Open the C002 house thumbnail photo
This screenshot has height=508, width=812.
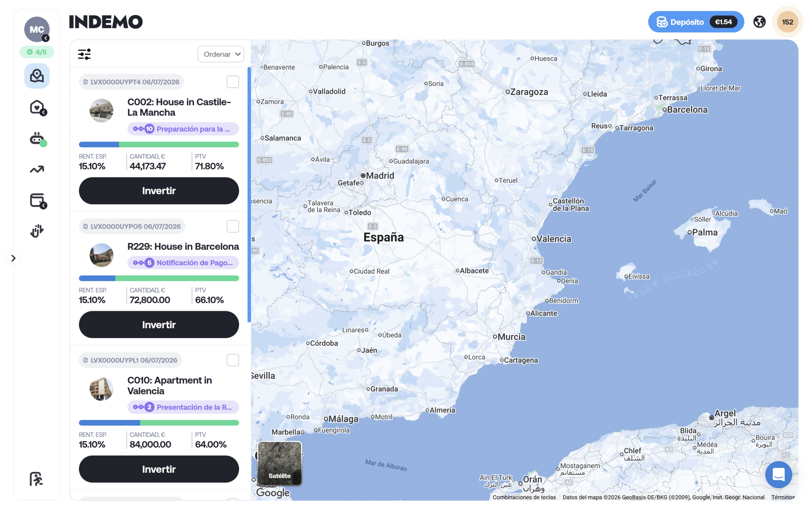click(101, 110)
